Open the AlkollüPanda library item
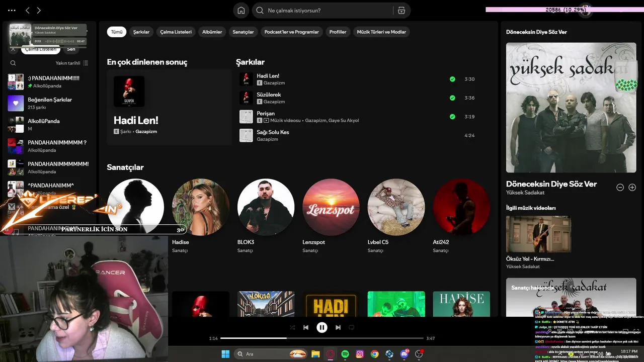644x362 pixels. tap(49, 125)
